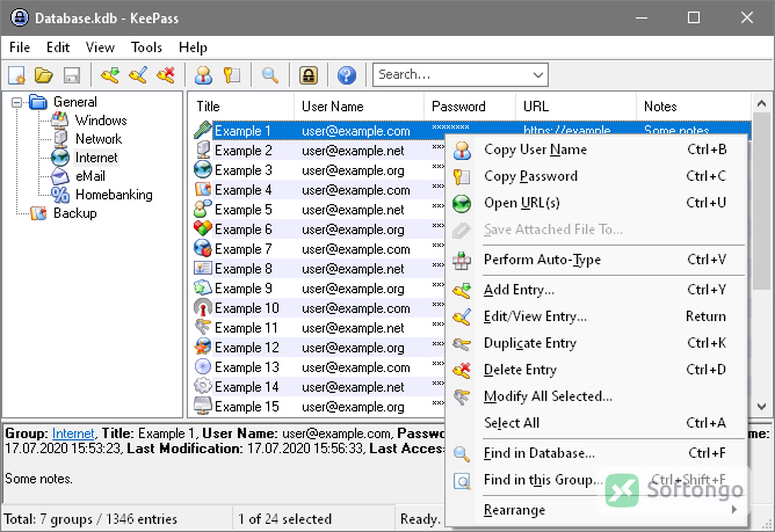The image size is (775, 532).
Task: Expand the Rearrange submenu
Action: 596,510
